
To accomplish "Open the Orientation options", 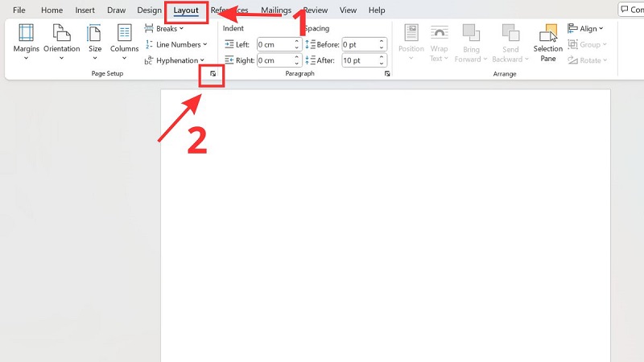I will pos(62,43).
